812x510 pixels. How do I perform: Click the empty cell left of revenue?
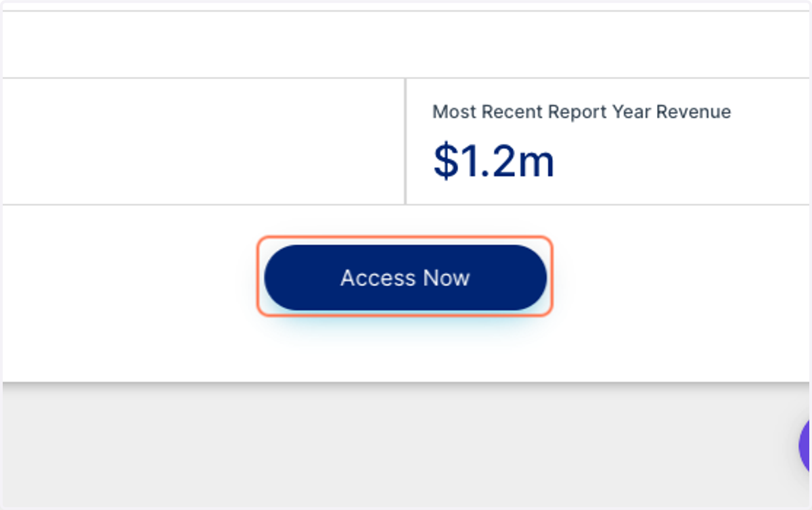click(x=204, y=141)
